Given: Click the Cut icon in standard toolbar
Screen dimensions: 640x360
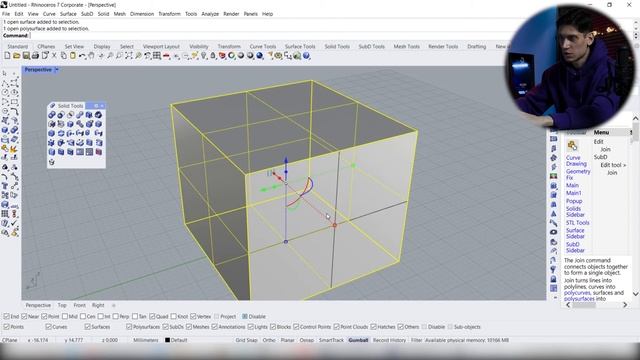Looking at the screenshot, I should (x=54, y=56).
